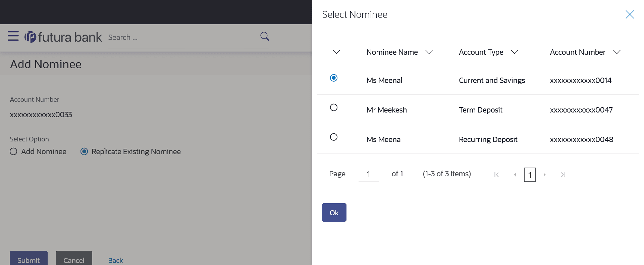Image resolution: width=644 pixels, height=265 pixels.
Task: Click the Back link
Action: (x=115, y=260)
